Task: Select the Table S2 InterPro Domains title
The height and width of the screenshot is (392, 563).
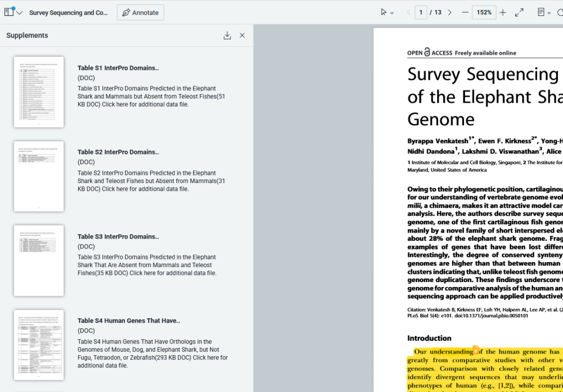Action: point(118,152)
